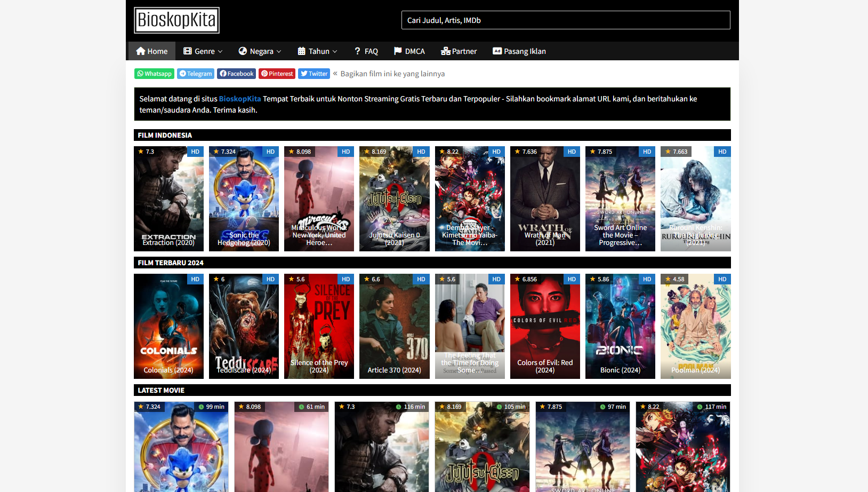The height and width of the screenshot is (492, 868).
Task: Click the HD badge on Wrath of Man
Action: click(x=572, y=152)
